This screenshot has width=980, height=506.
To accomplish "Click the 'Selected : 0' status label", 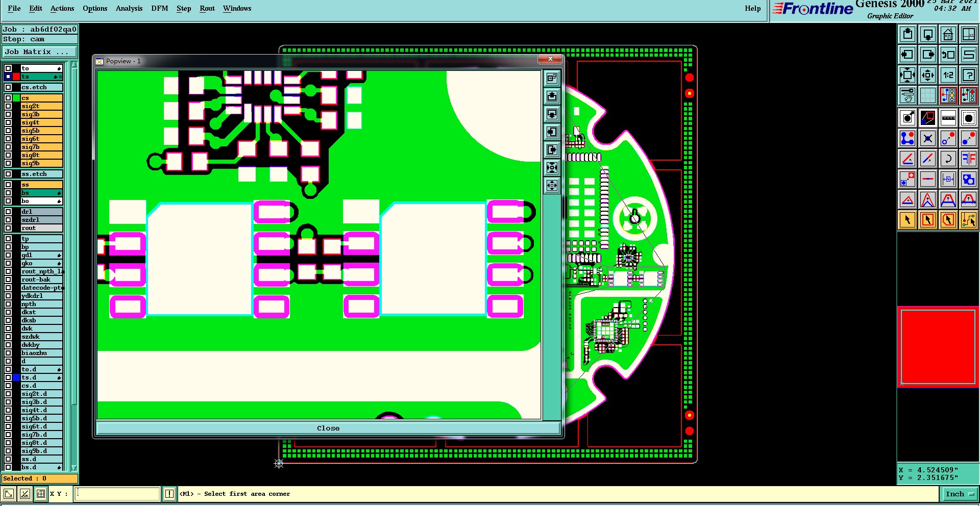I will [x=40, y=478].
